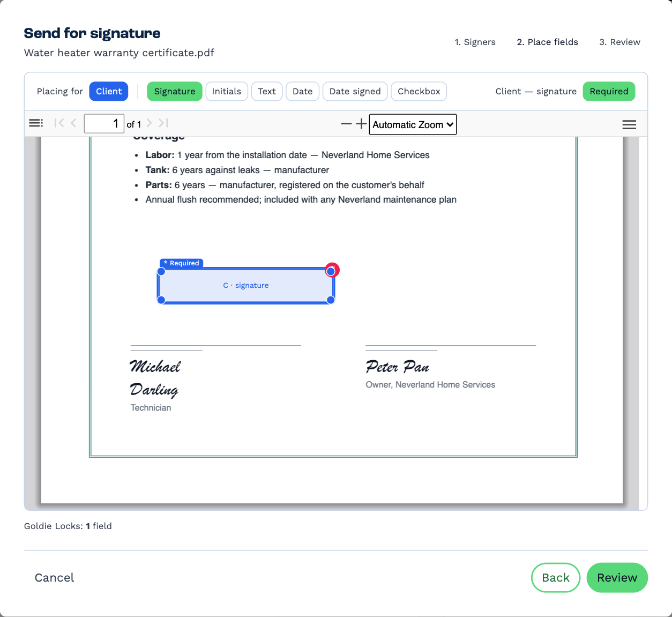
Task: Go to next page arrow
Action: tap(150, 123)
